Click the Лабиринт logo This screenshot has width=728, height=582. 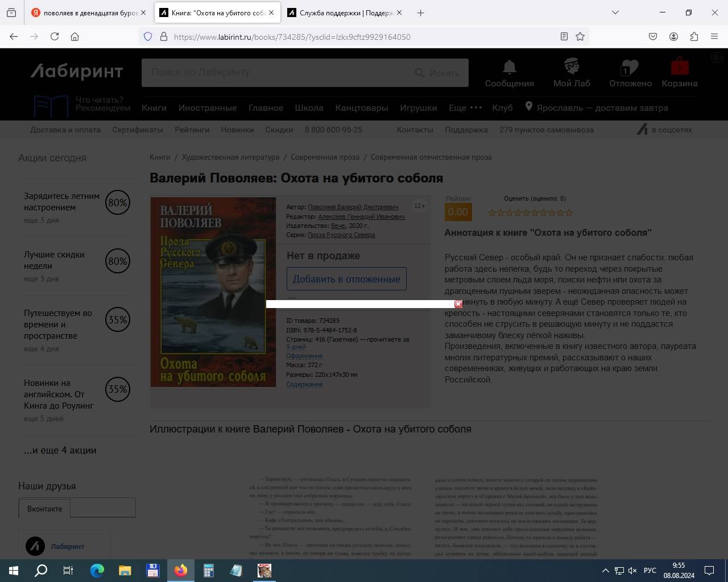coord(77,72)
